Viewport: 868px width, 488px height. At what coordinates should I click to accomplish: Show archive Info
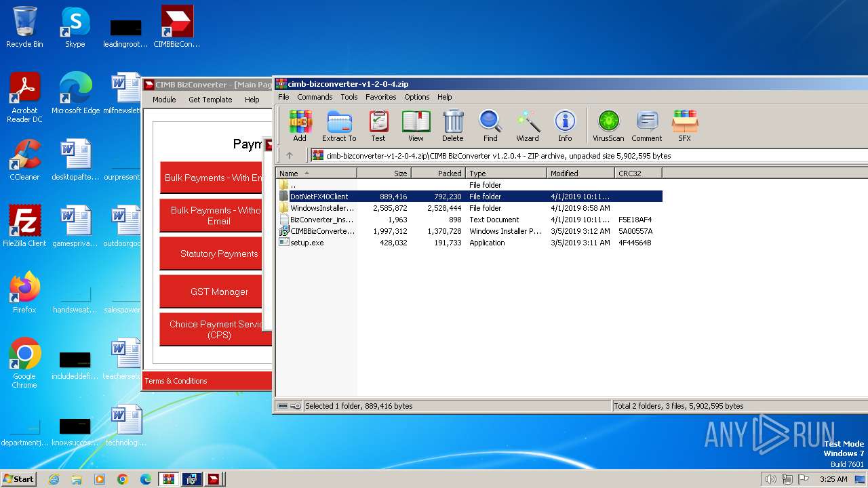(565, 126)
